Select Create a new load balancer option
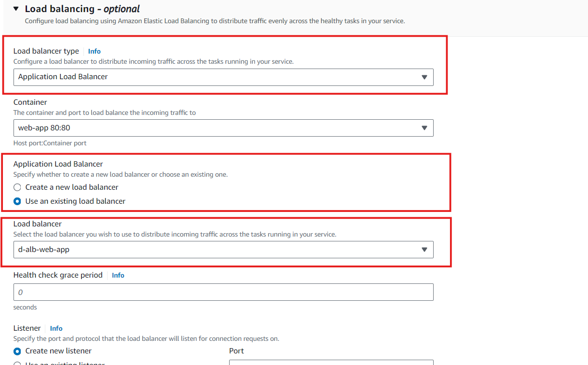This screenshot has width=588, height=365. [17, 187]
